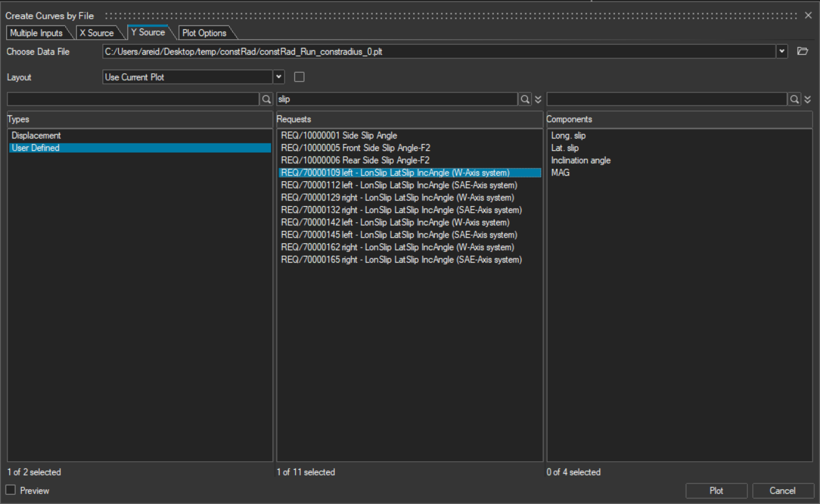Toggle the checkbox next to the Layout dropdown
The width and height of the screenshot is (820, 504).
coord(299,77)
